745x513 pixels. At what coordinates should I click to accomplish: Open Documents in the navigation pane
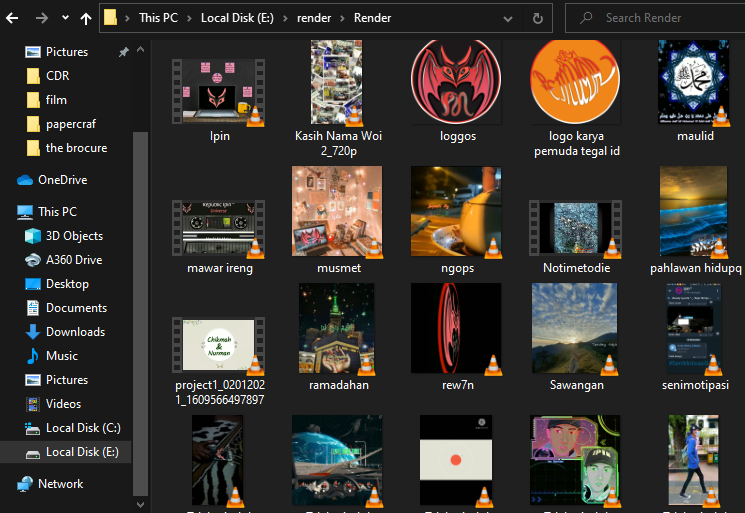pyautogui.click(x=66, y=308)
